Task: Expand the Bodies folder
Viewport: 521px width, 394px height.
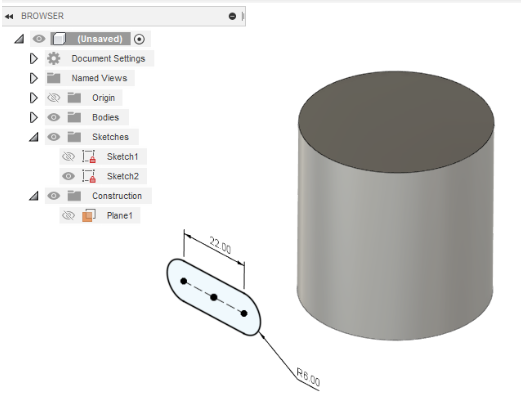Action: coord(33,117)
